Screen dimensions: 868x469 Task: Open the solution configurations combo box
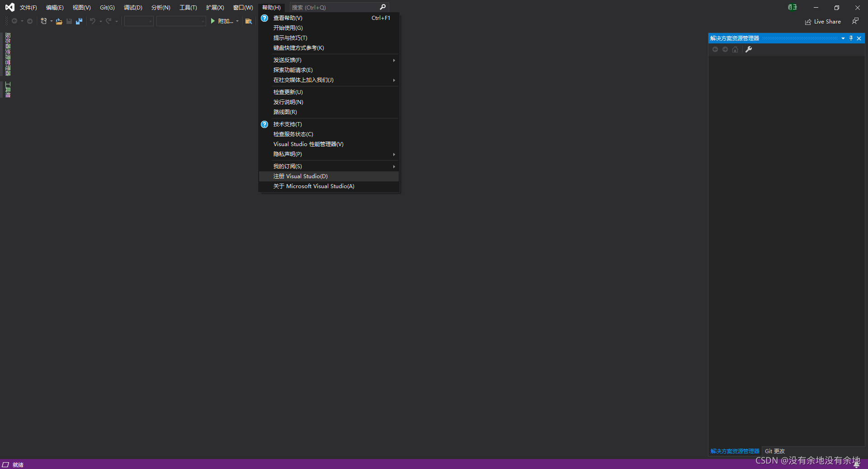[x=139, y=21]
